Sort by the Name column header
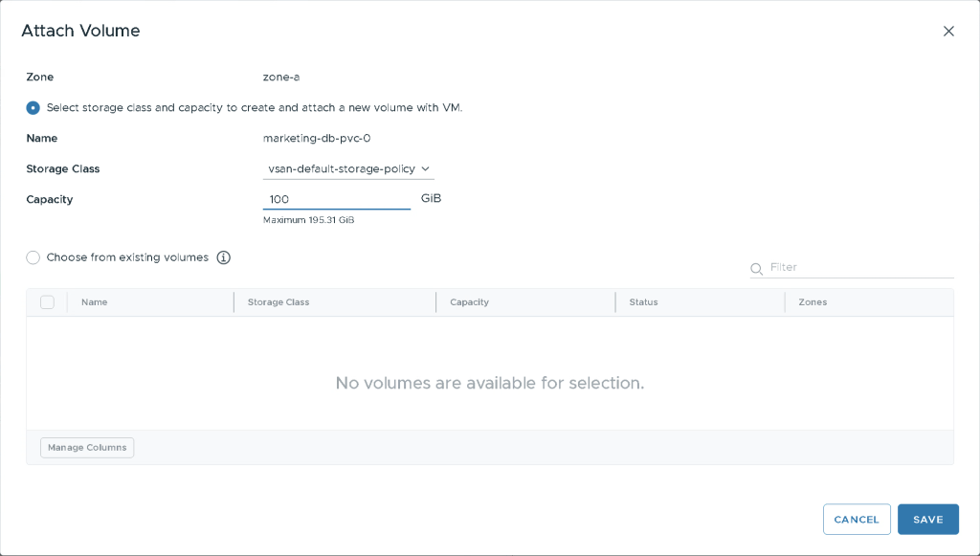Image resolution: width=980 pixels, height=556 pixels. pos(95,302)
